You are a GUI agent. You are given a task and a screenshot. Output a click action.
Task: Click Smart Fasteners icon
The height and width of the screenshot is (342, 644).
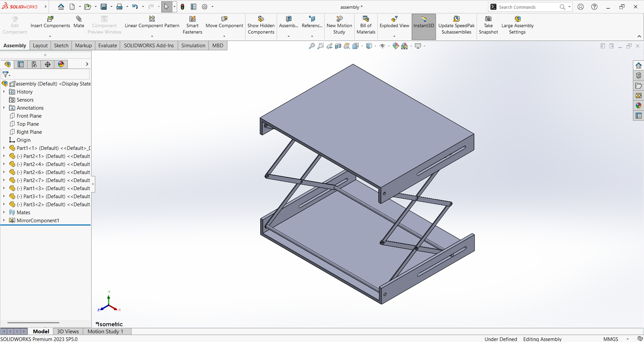point(193,19)
